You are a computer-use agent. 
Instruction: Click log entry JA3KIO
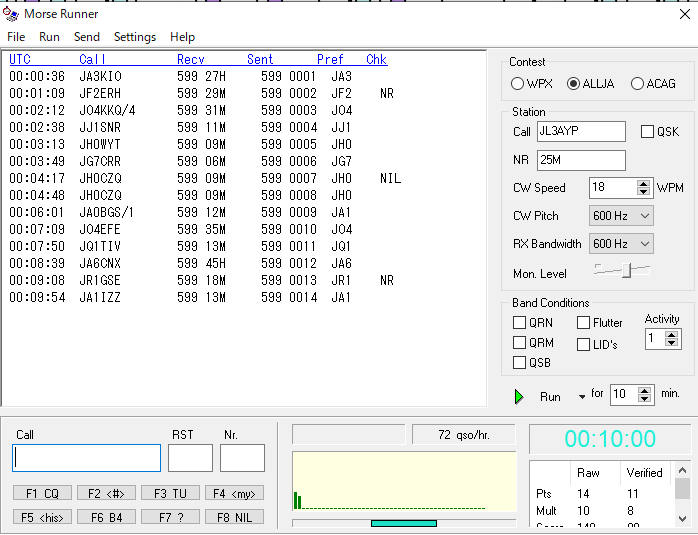click(x=101, y=77)
